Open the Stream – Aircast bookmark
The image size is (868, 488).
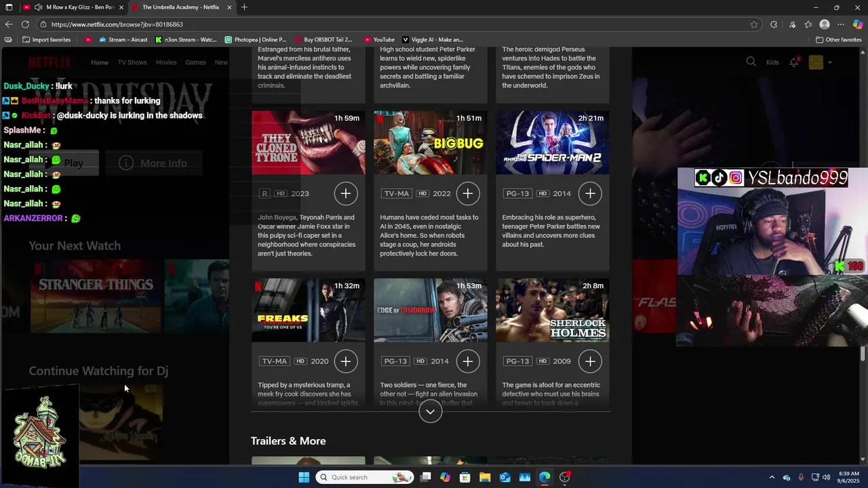[x=123, y=39]
